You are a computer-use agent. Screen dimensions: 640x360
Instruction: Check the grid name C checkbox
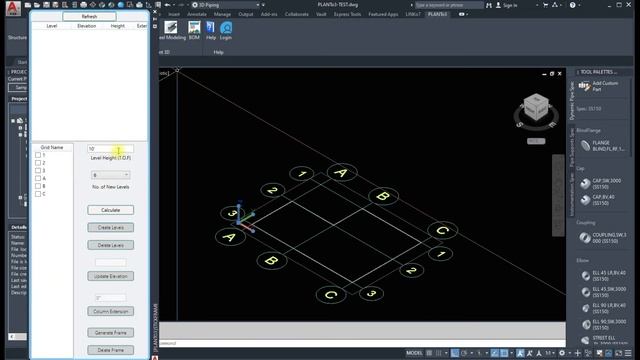(38, 194)
